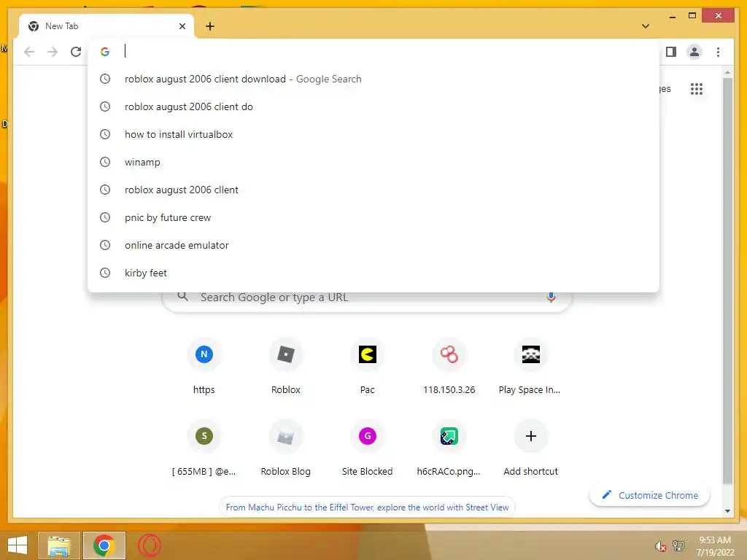Open the Pac shortcut tile

[x=368, y=367]
